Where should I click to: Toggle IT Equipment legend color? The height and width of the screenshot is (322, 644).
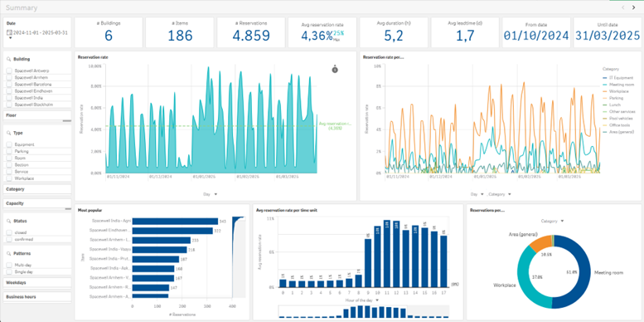click(x=604, y=78)
